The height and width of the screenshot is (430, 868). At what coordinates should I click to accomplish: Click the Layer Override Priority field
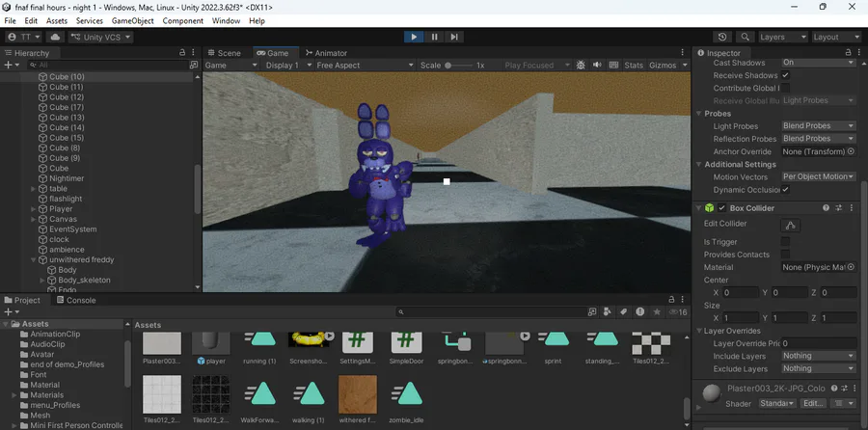[x=819, y=343]
